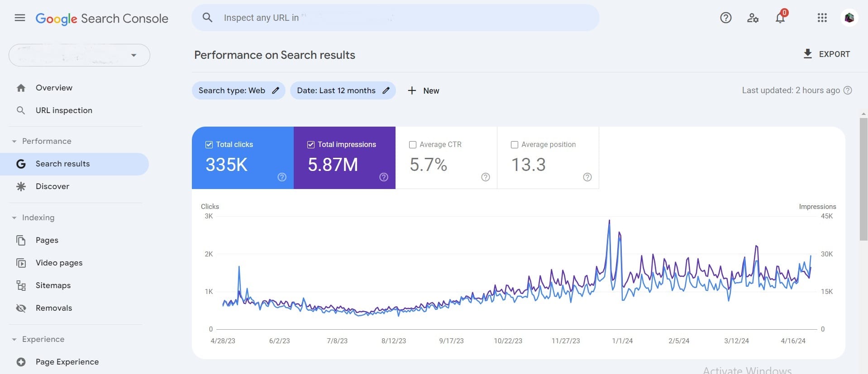Click the 335K total clicks value
The width and height of the screenshot is (868, 374).
click(227, 165)
